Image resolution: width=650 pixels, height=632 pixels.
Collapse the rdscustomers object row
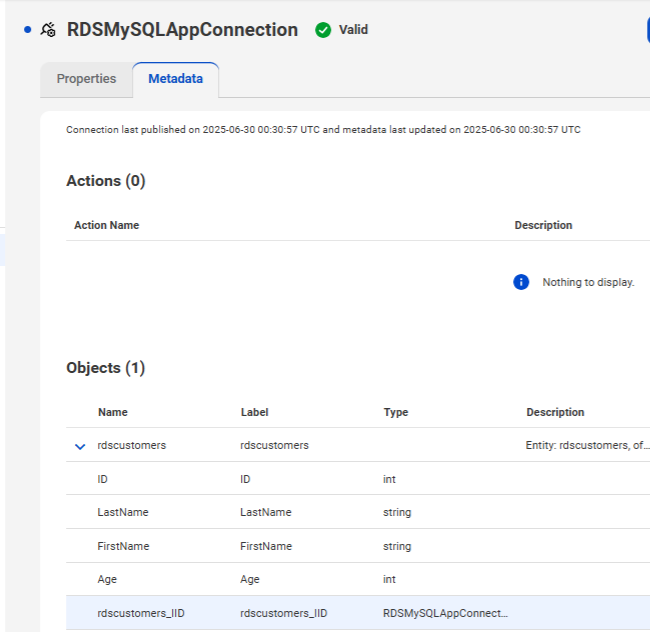(80, 446)
